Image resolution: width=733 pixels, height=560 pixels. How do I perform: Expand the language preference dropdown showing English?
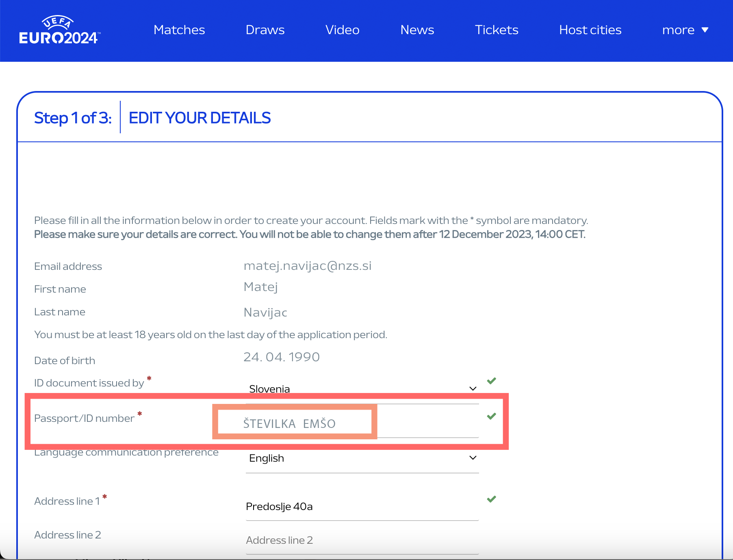(362, 458)
